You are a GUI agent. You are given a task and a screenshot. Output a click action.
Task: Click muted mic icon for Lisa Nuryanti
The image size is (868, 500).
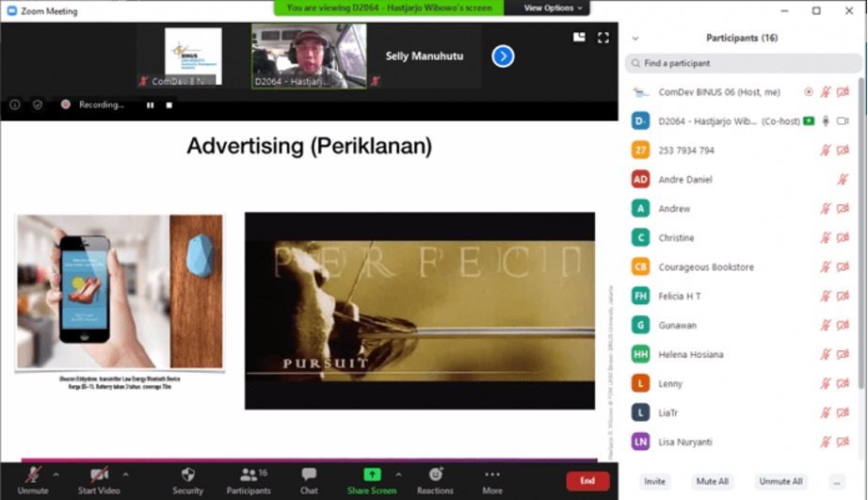pos(826,442)
